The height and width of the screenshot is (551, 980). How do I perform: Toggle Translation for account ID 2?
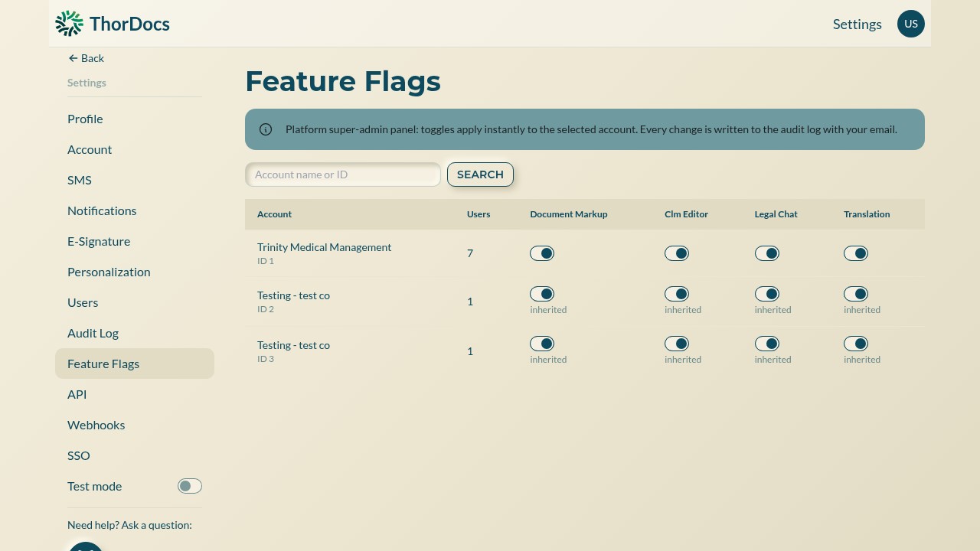coord(856,294)
